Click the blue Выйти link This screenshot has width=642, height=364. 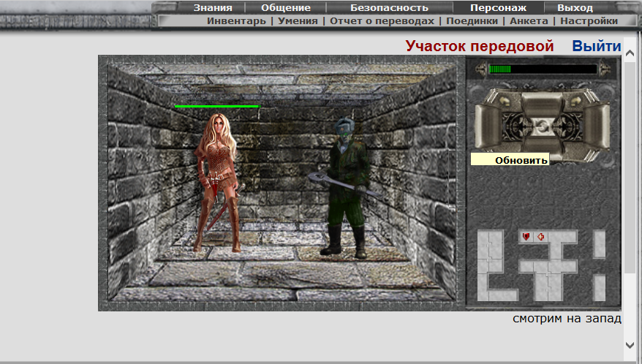597,46
